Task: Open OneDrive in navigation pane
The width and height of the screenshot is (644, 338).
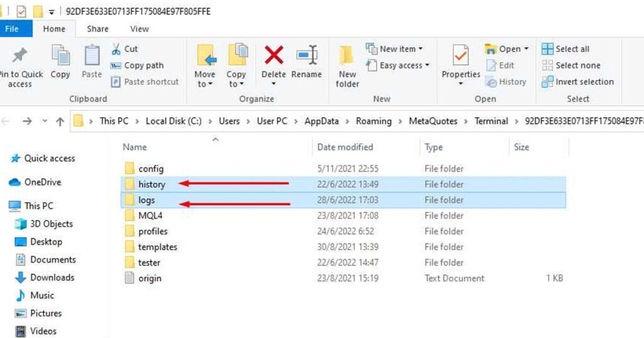Action: [35, 182]
